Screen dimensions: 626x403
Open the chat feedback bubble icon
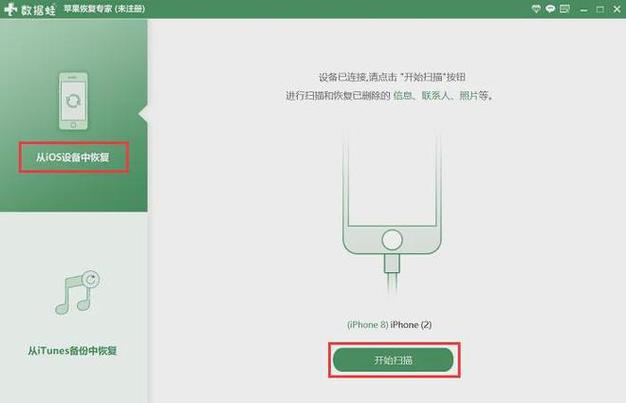(x=551, y=9)
